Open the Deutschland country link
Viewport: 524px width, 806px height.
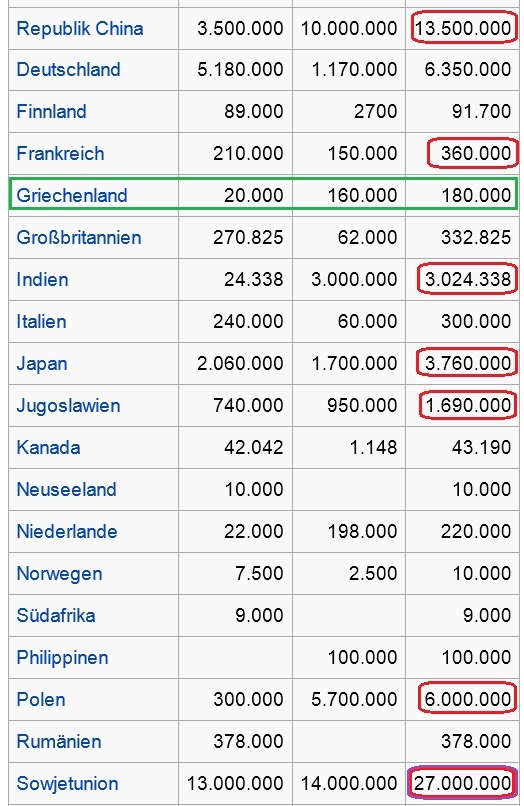(68, 69)
